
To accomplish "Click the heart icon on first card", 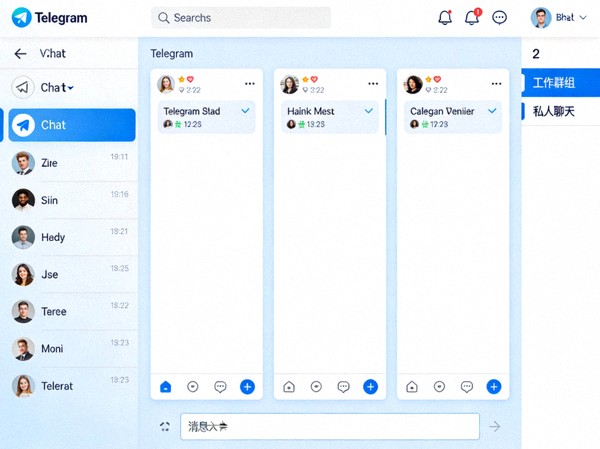I will [190, 79].
